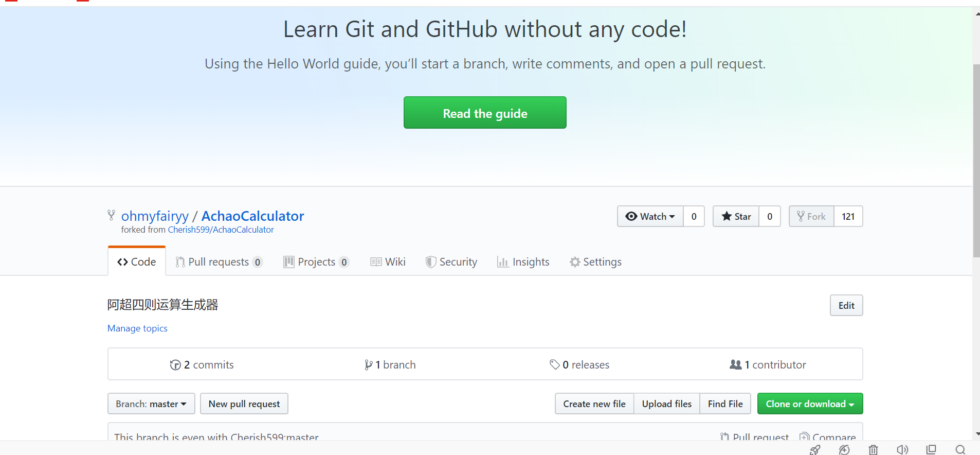Image resolution: width=980 pixels, height=455 pixels.
Task: Click the Upload files button
Action: [667, 404]
